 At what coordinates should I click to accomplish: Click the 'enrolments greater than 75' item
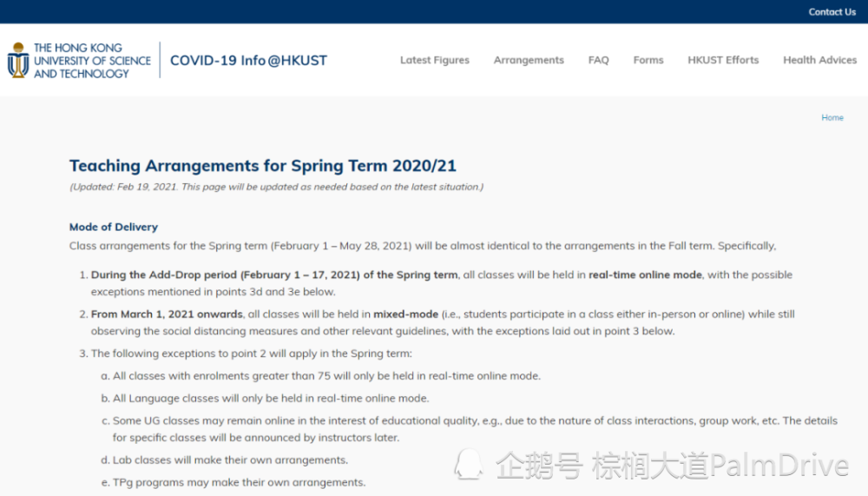click(x=326, y=376)
